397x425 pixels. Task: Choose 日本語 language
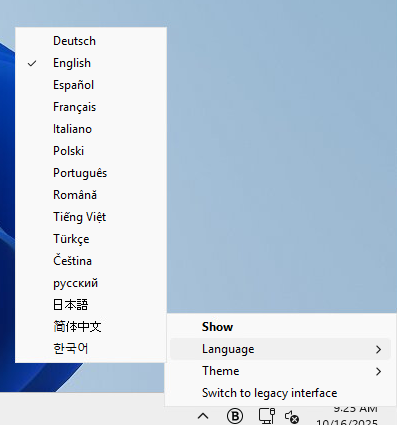click(x=91, y=305)
